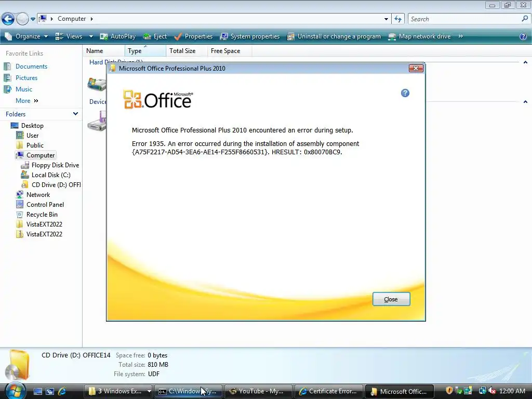This screenshot has height=399, width=532.
Task: Click Properties in the toolbar
Action: click(193, 36)
